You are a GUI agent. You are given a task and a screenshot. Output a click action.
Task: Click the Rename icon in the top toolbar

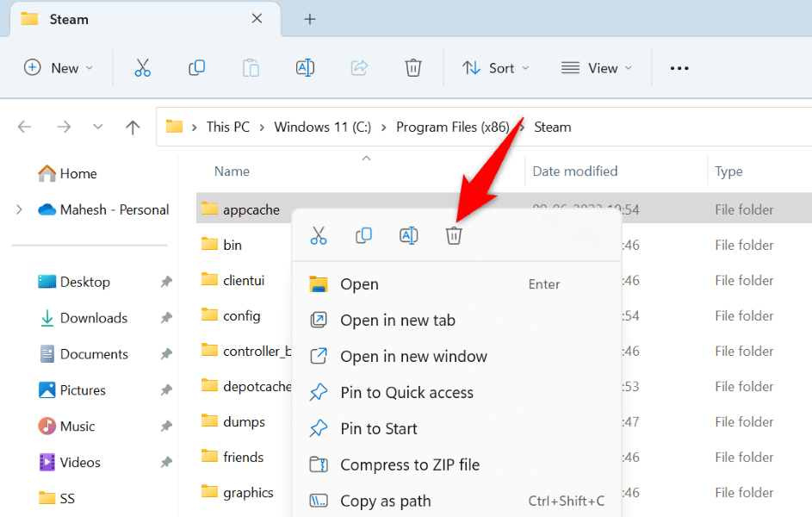[x=305, y=68]
